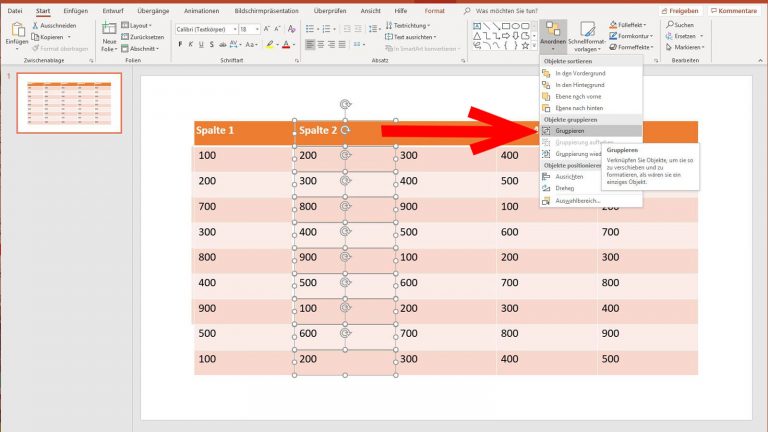
Task: Open the Fülleffekt dropdown
Action: pyautogui.click(x=628, y=24)
